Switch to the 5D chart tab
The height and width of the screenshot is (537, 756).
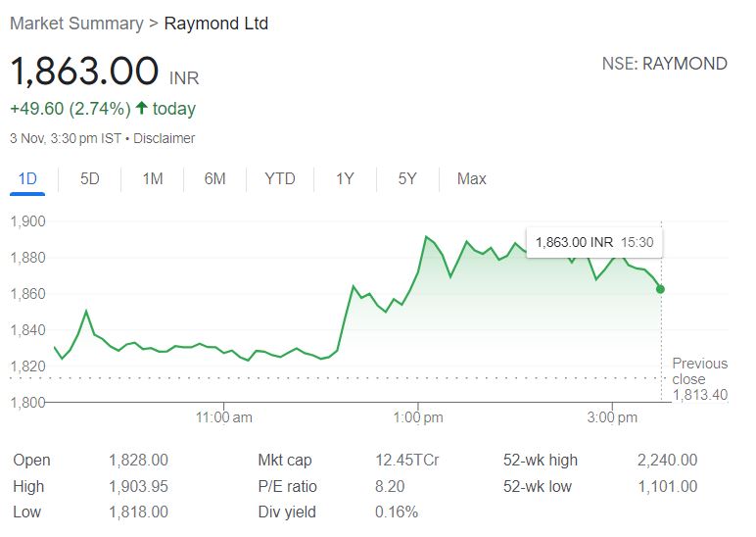point(89,178)
